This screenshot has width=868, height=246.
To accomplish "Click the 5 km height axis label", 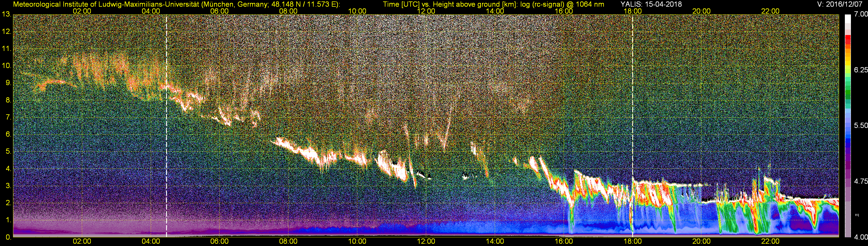I will [8, 152].
